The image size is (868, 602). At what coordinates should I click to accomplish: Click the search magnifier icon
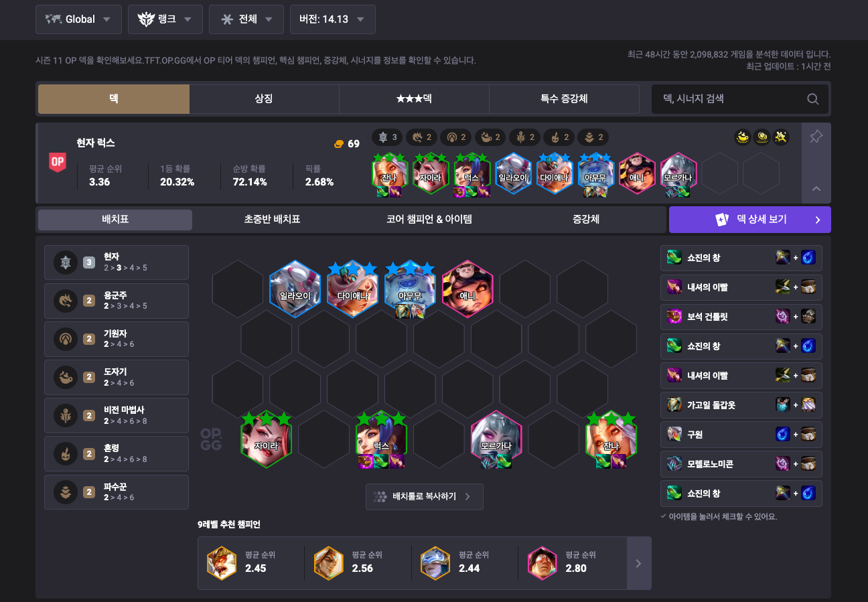click(x=813, y=99)
